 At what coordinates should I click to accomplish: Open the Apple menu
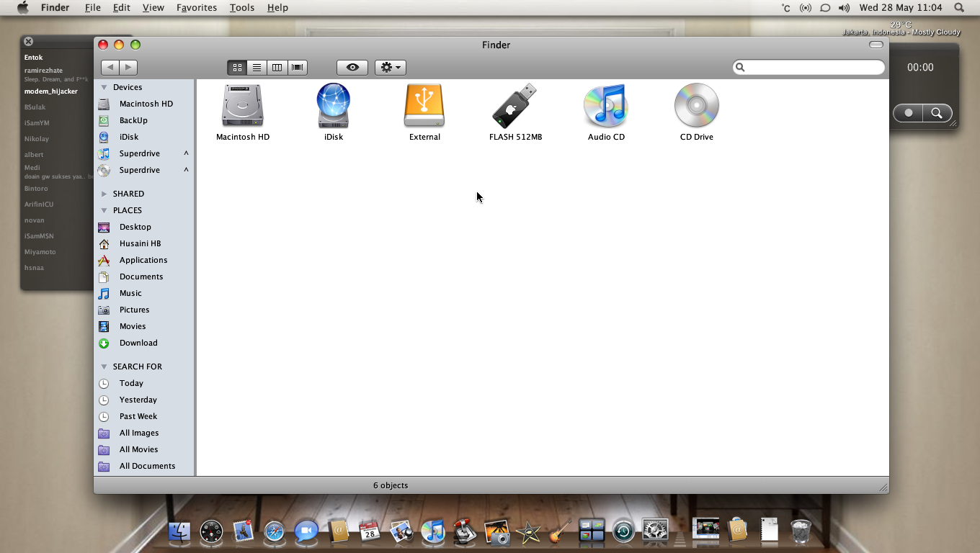[x=23, y=7]
